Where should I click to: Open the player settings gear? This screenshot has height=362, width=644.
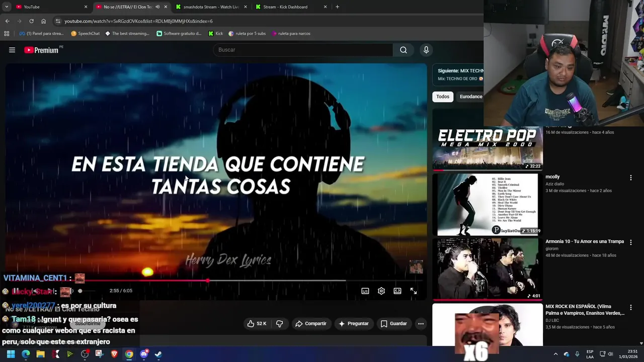point(381,291)
